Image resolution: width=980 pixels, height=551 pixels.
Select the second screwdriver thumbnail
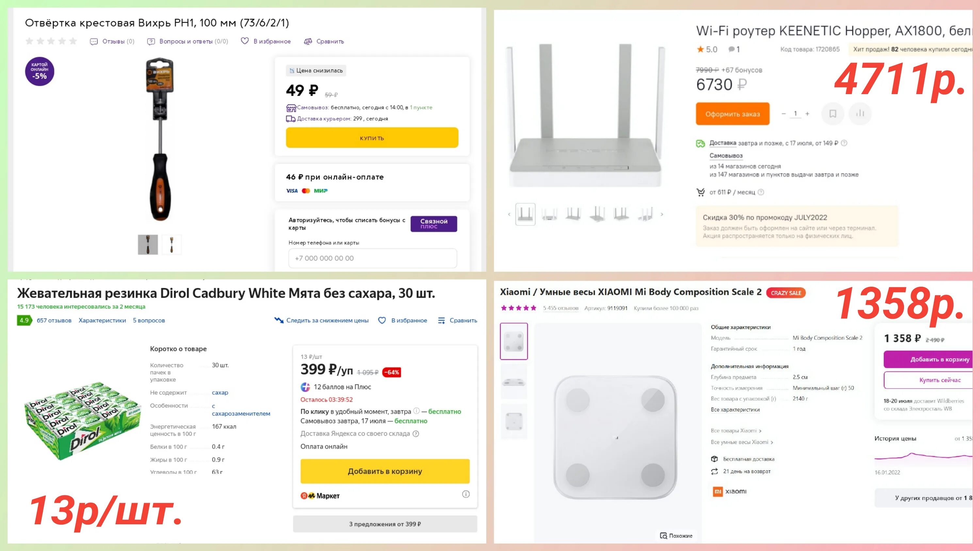pos(171,244)
